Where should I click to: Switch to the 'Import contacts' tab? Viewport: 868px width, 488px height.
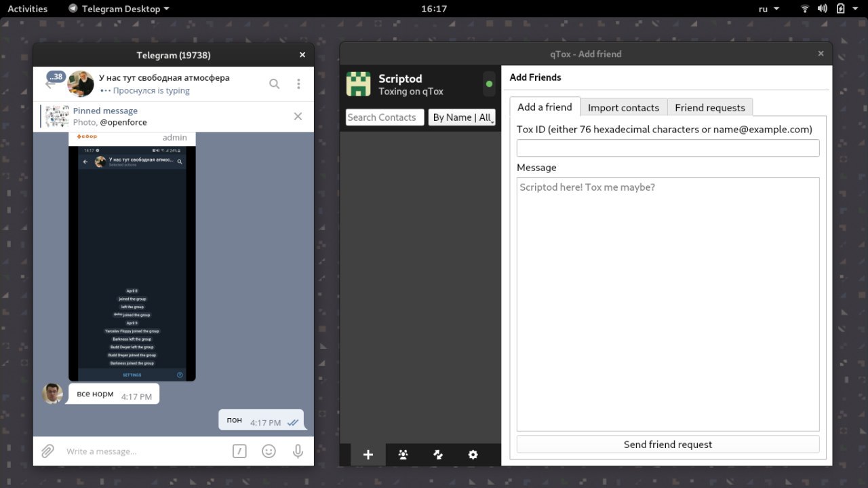click(x=624, y=107)
